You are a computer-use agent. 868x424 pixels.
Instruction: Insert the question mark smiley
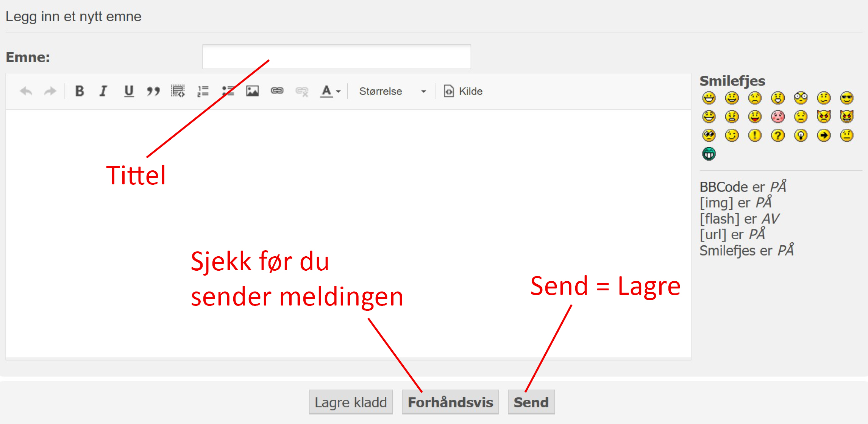(777, 136)
